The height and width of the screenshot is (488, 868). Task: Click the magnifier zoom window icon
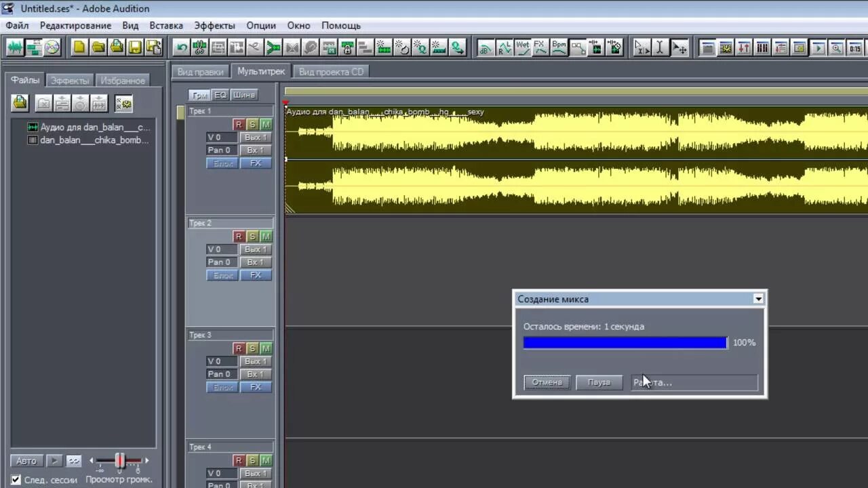point(836,47)
